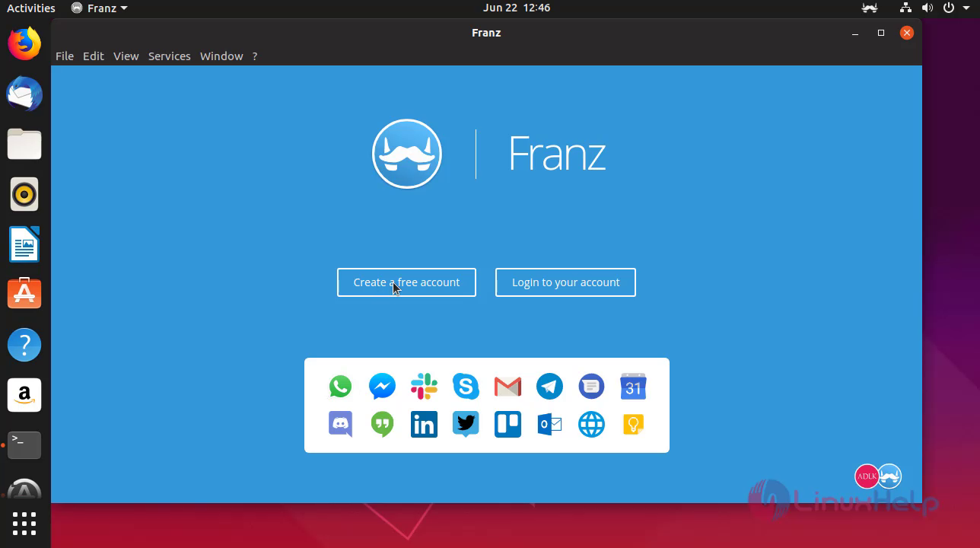Click the Amazon dock icon
Screen dimensions: 980x548
click(x=24, y=395)
